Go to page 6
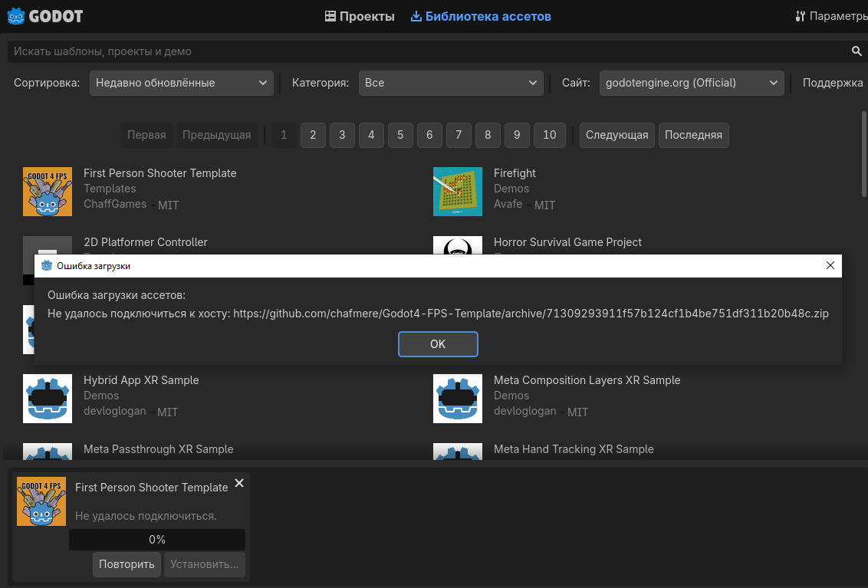Screen dimensions: 868x588 [x=429, y=135]
